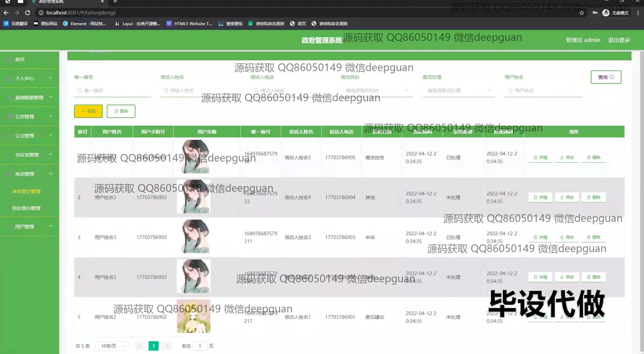Focus the 信访人姓名 search field
644x354 pixels.
pyautogui.click(x=199, y=91)
